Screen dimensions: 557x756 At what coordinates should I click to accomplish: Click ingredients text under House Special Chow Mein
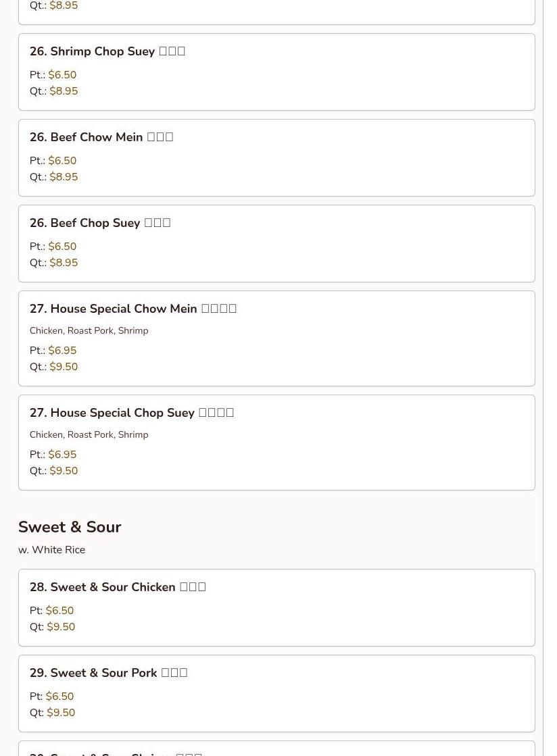(x=89, y=331)
